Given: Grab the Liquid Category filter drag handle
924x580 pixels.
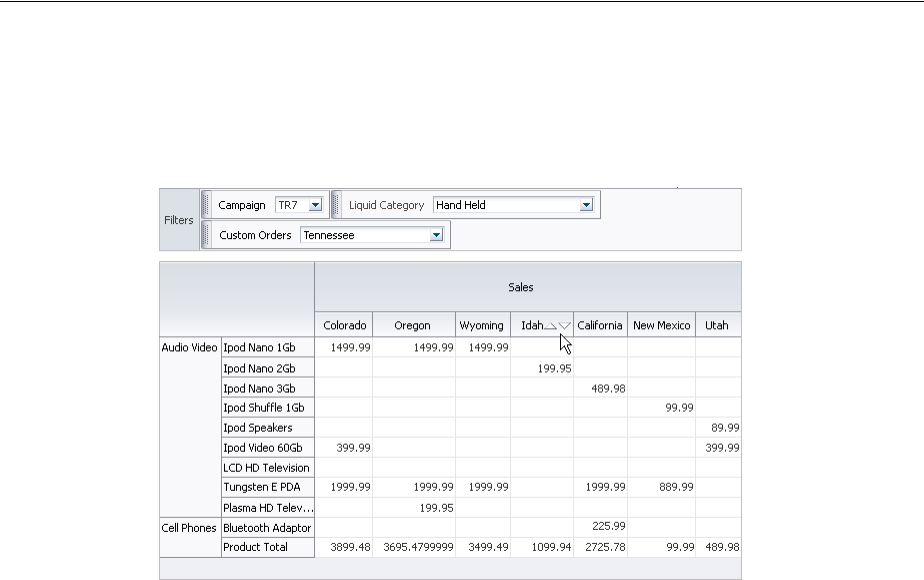Looking at the screenshot, I should (x=336, y=205).
